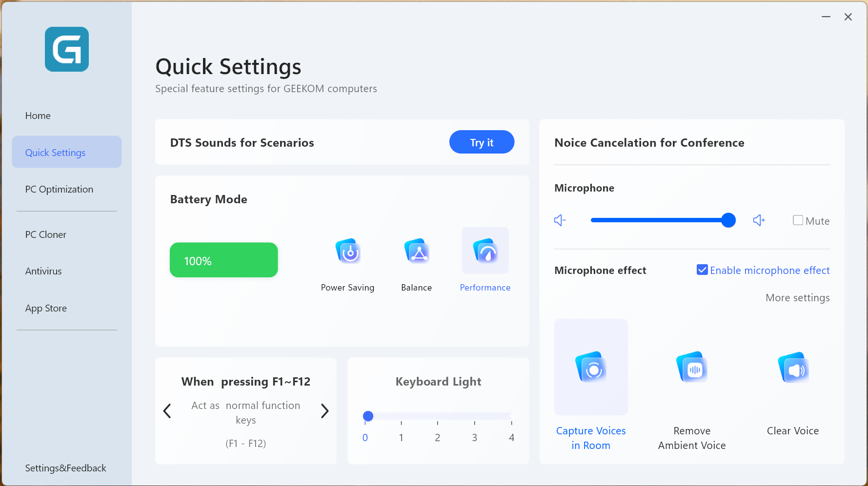Click the Try it button
Viewport: 868px width, 486px height.
(482, 142)
